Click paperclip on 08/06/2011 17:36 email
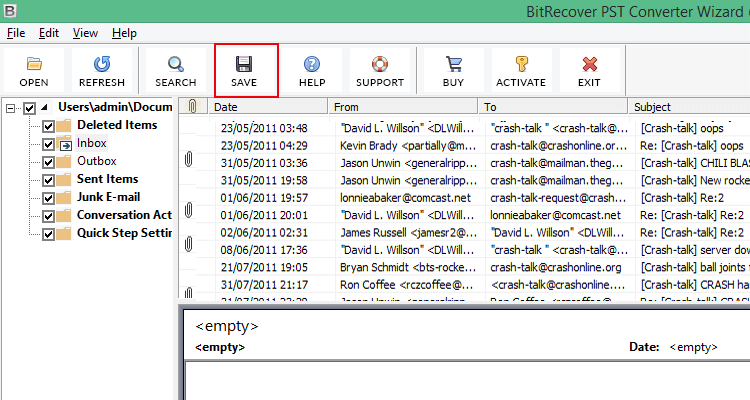 (x=188, y=244)
